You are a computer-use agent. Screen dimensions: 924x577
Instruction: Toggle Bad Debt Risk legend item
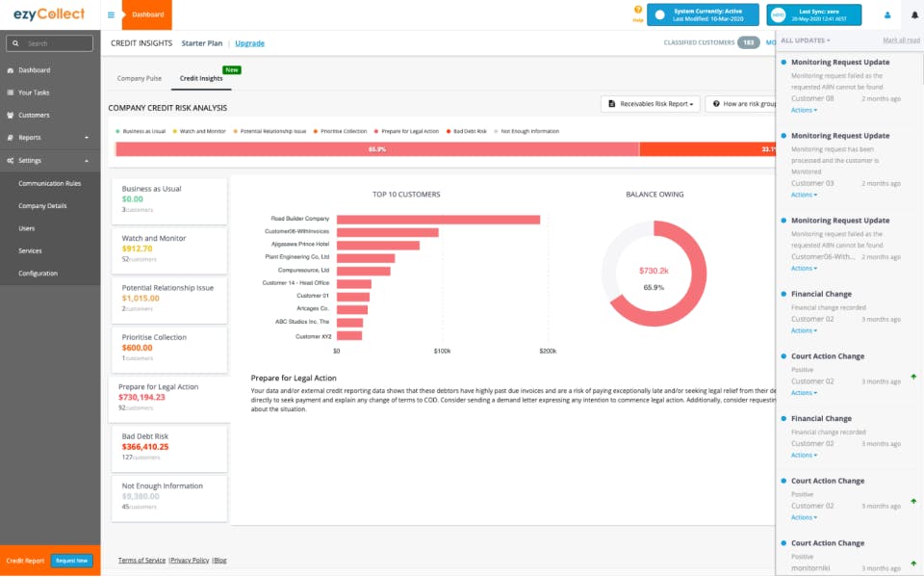(466, 132)
